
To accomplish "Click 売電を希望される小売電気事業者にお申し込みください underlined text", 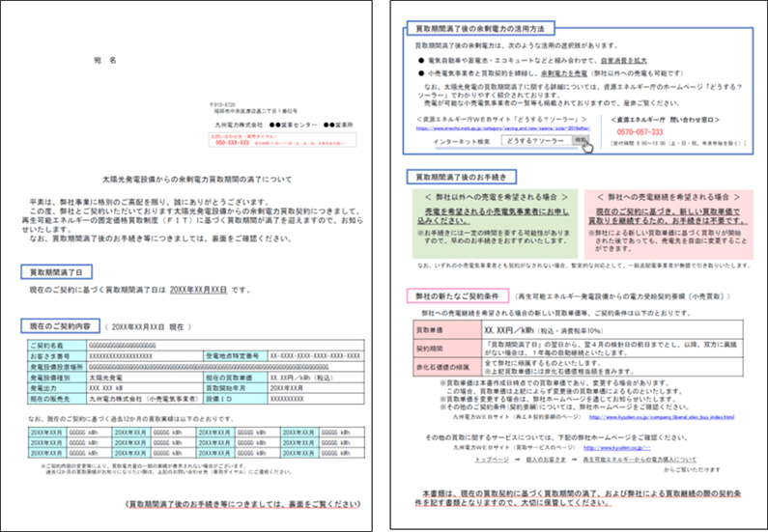I will pyautogui.click(x=494, y=216).
